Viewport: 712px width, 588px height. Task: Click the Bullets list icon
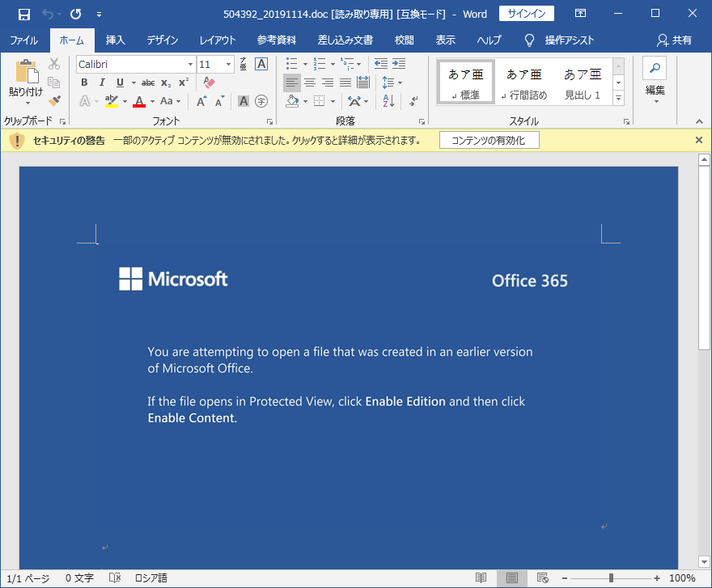tap(291, 64)
